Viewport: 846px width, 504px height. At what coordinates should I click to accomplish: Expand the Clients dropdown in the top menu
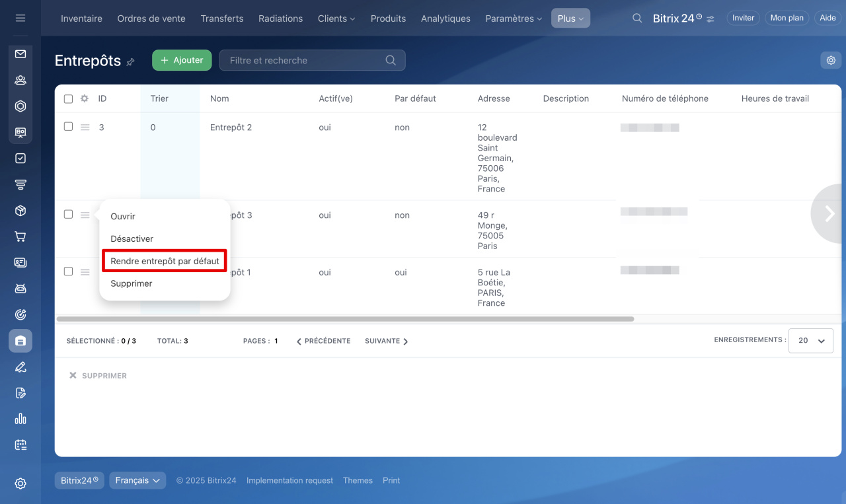coord(336,18)
